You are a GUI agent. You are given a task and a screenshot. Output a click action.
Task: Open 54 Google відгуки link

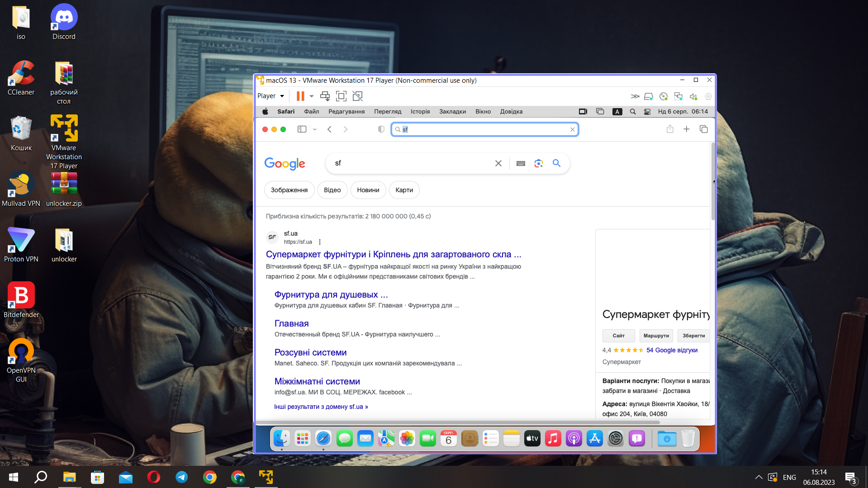point(672,350)
